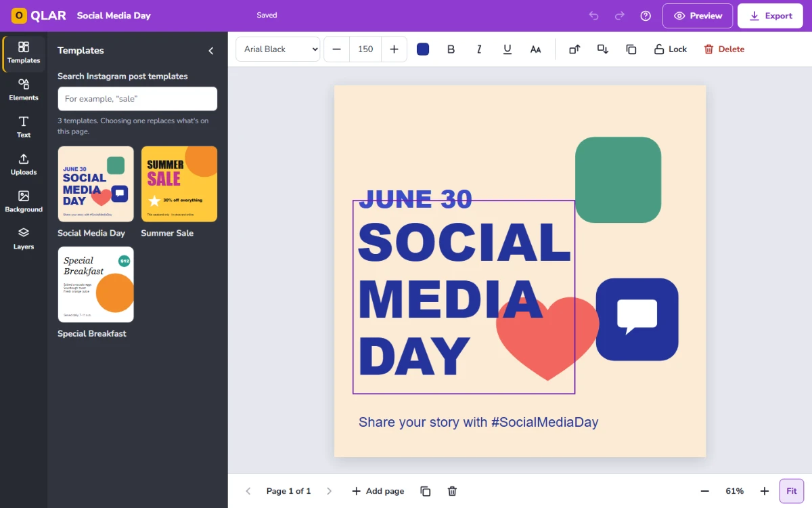This screenshot has height=508, width=812.
Task: Click the Page 1 of 1 indicator
Action: pyautogui.click(x=289, y=491)
